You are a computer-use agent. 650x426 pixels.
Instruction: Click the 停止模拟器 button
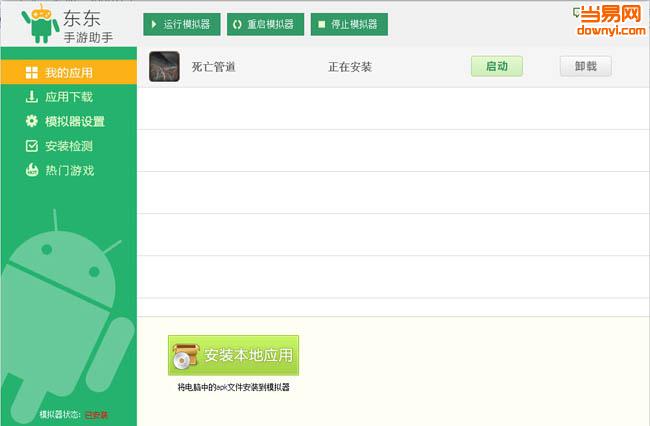click(349, 24)
